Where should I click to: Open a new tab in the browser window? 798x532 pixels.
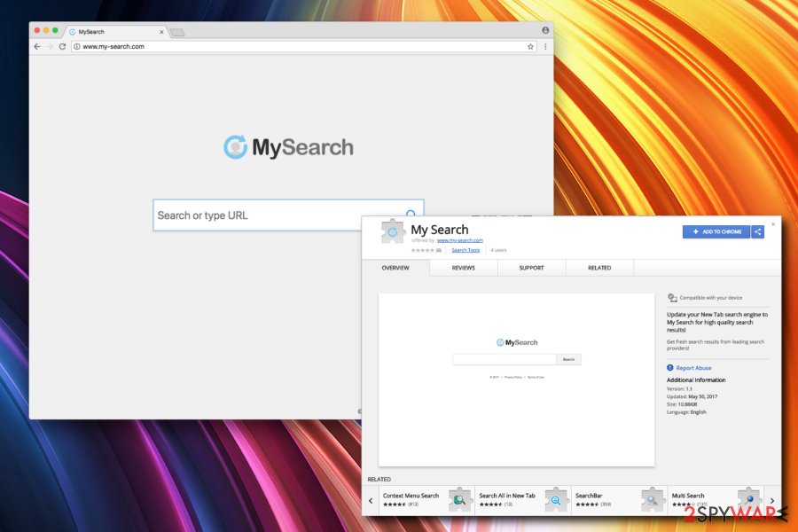(177, 32)
